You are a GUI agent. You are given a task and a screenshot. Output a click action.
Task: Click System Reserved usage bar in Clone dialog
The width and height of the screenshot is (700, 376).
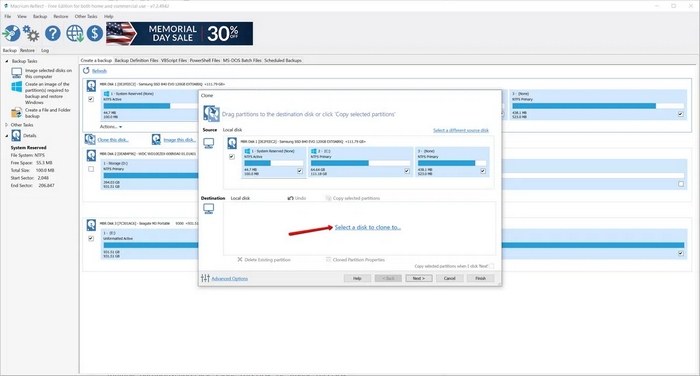(273, 163)
